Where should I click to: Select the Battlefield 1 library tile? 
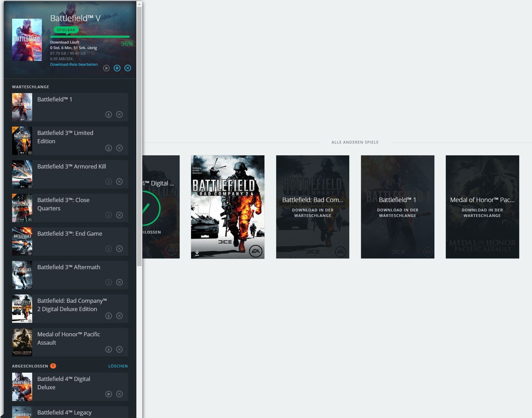(x=398, y=207)
